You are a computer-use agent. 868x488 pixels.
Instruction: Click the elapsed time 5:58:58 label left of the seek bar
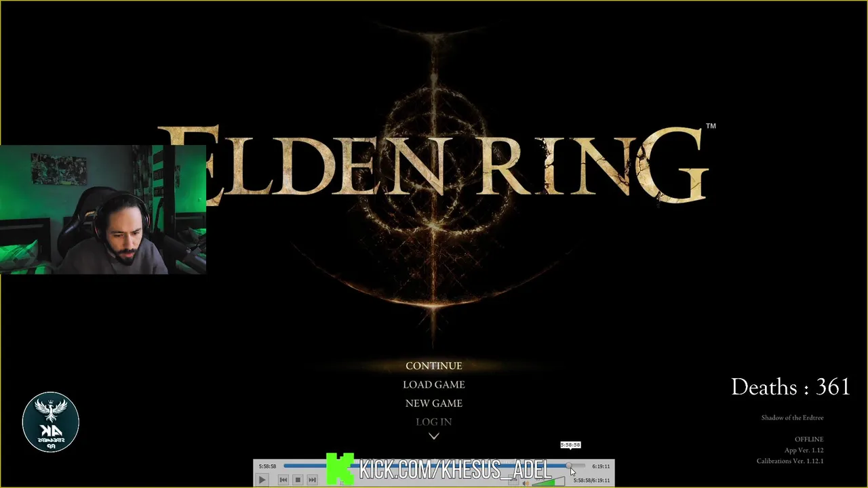tap(267, 466)
